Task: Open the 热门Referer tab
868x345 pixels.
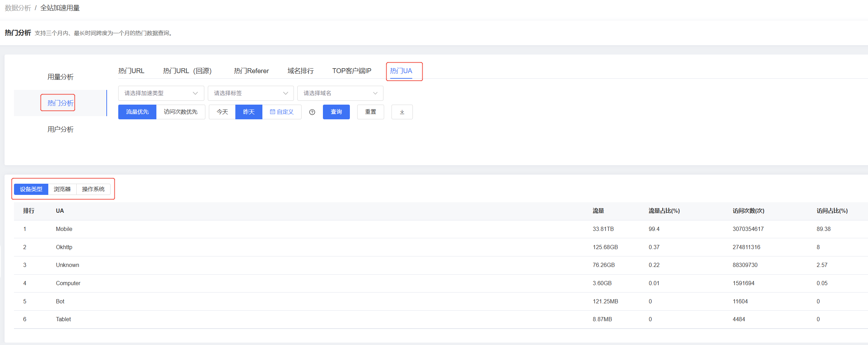Action: 251,71
